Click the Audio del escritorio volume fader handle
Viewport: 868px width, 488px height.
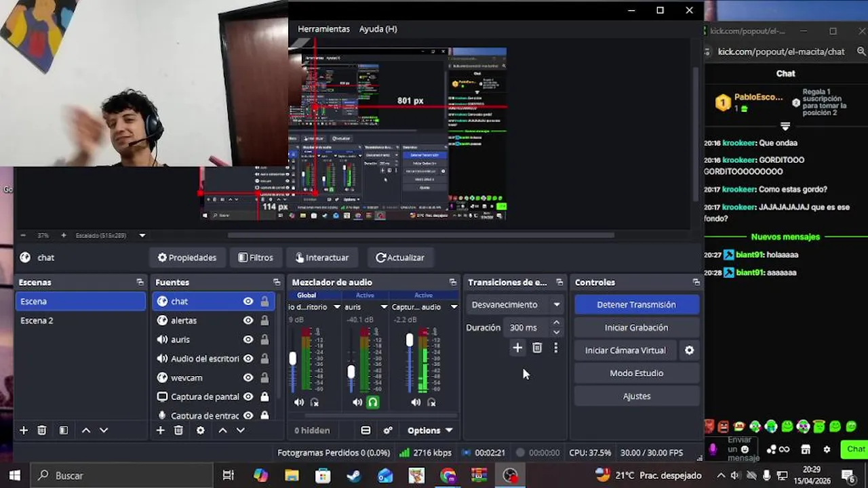(x=292, y=359)
